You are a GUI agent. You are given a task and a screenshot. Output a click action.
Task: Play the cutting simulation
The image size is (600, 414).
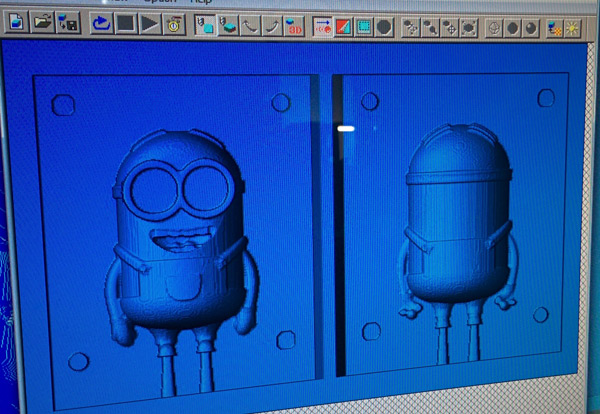[x=150, y=24]
